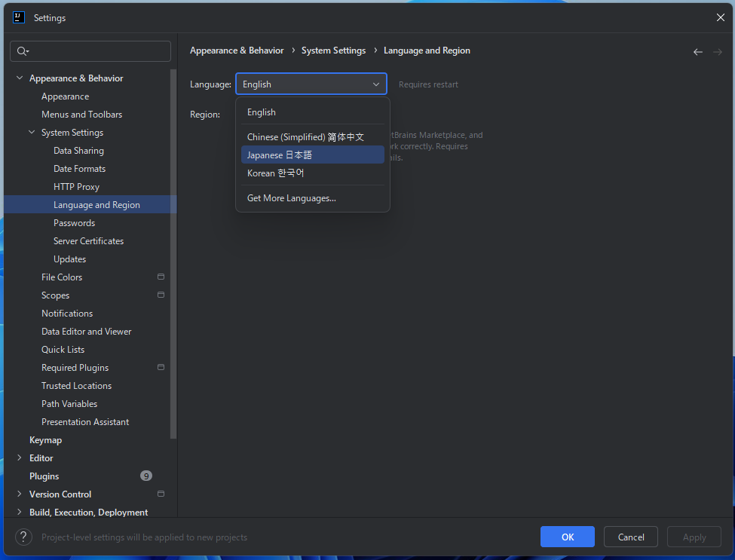
Task: Click the search magnifier icon
Action: click(22, 51)
